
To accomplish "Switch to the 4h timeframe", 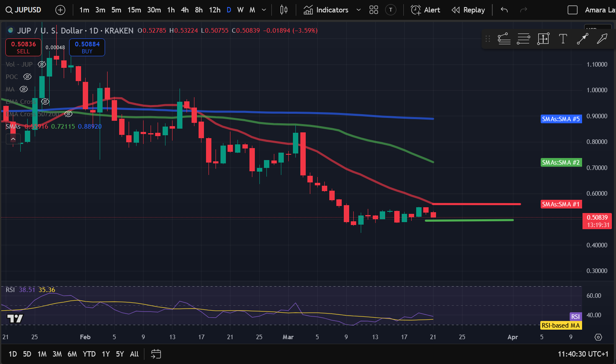I will pyautogui.click(x=185, y=10).
